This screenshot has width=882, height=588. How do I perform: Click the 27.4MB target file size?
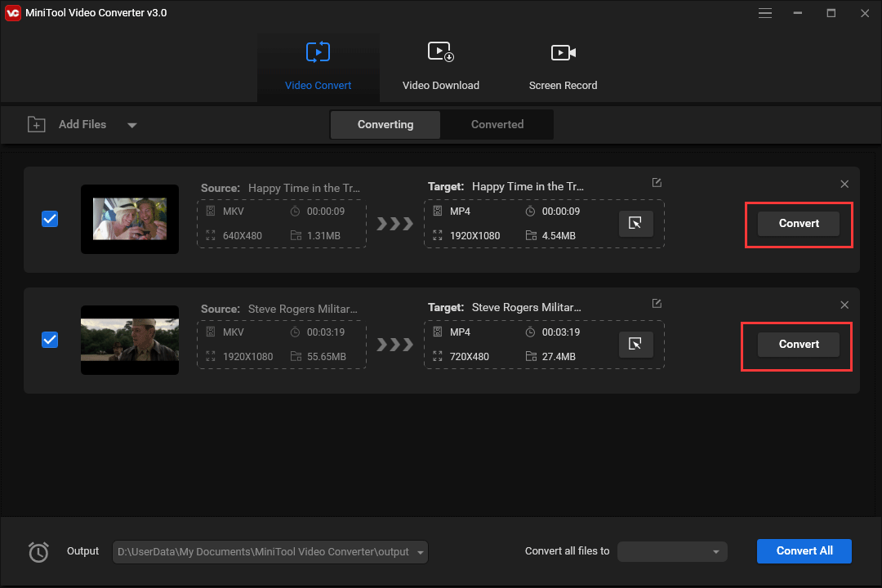[559, 357]
